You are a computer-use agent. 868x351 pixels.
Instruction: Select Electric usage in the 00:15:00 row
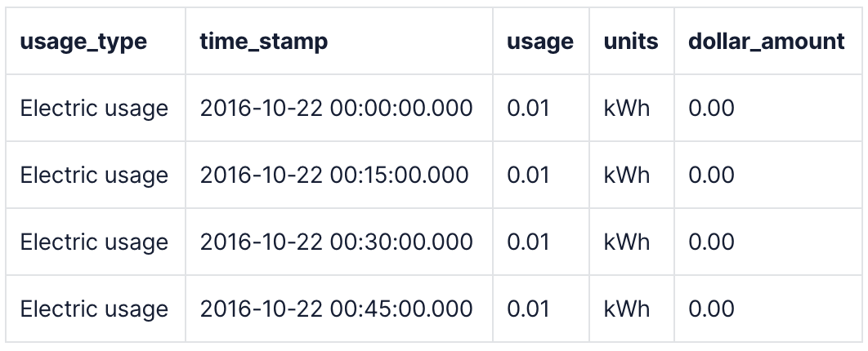(94, 175)
